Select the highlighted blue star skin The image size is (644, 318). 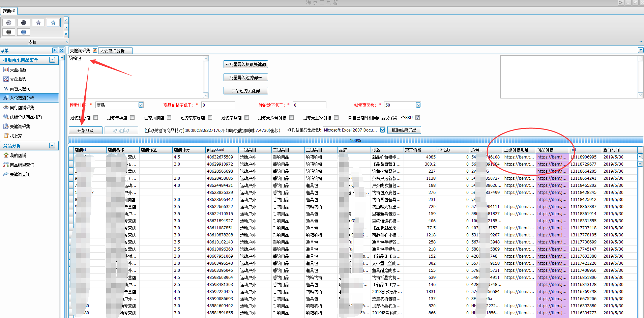pyautogui.click(x=53, y=23)
